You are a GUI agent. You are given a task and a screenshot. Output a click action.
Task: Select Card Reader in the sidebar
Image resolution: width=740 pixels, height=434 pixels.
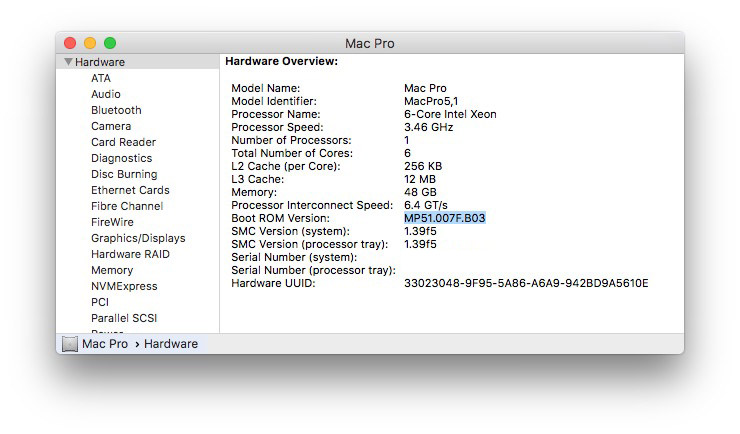(x=123, y=142)
